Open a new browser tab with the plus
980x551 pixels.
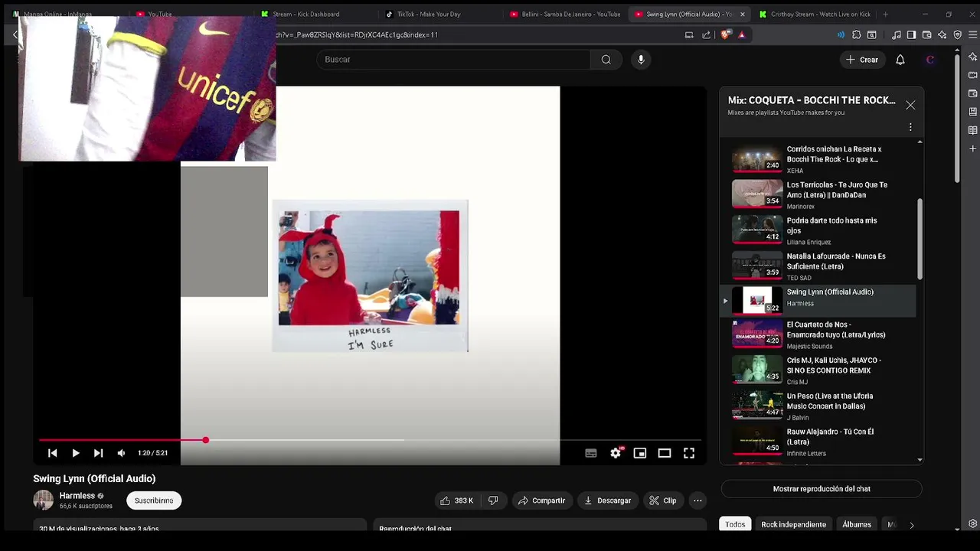(885, 14)
